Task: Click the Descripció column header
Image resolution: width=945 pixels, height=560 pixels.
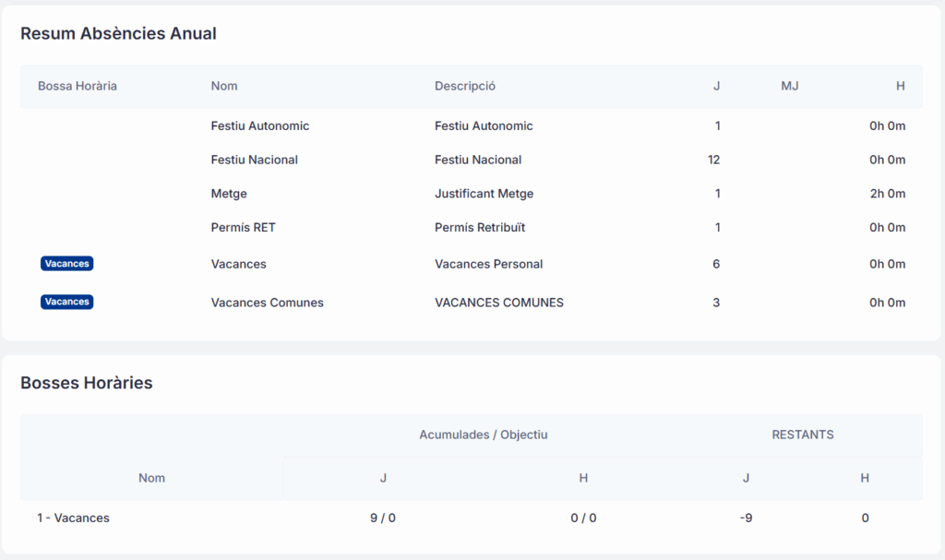Action: [465, 86]
